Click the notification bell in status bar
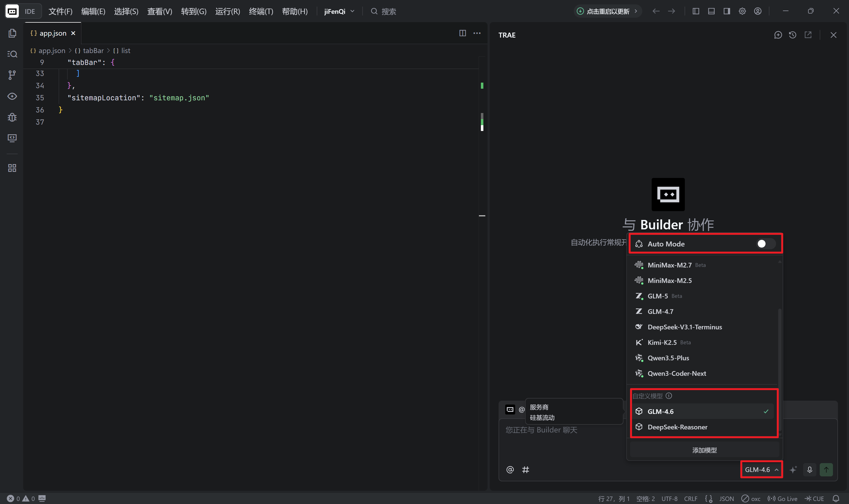Screen dimensions: 849x504 pos(836,498)
